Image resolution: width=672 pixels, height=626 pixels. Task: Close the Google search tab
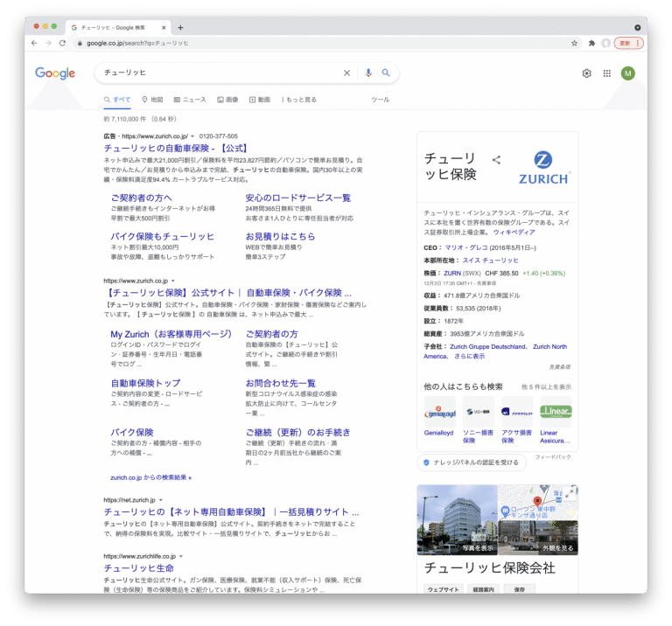pyautogui.click(x=164, y=27)
